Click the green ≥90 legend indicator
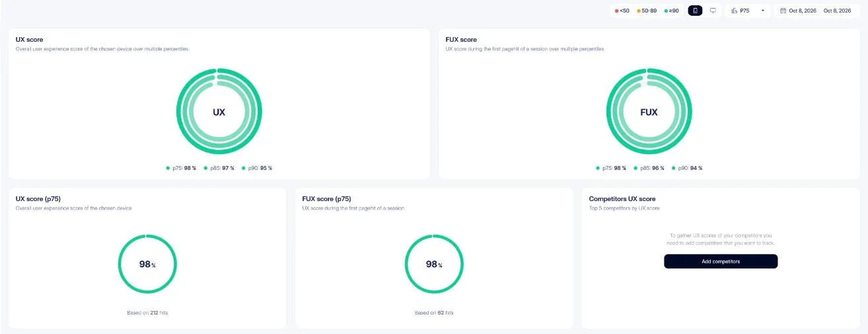This screenshot has width=868, height=334. (x=671, y=11)
